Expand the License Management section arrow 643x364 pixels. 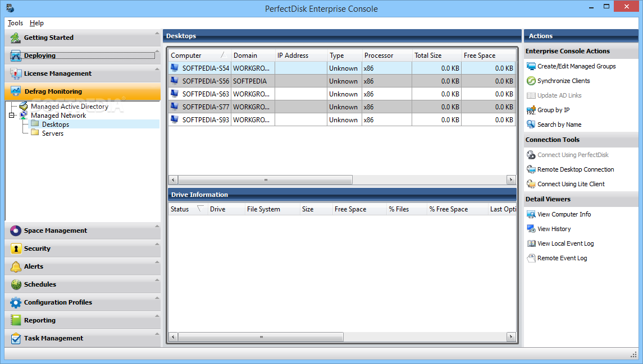[x=157, y=69]
